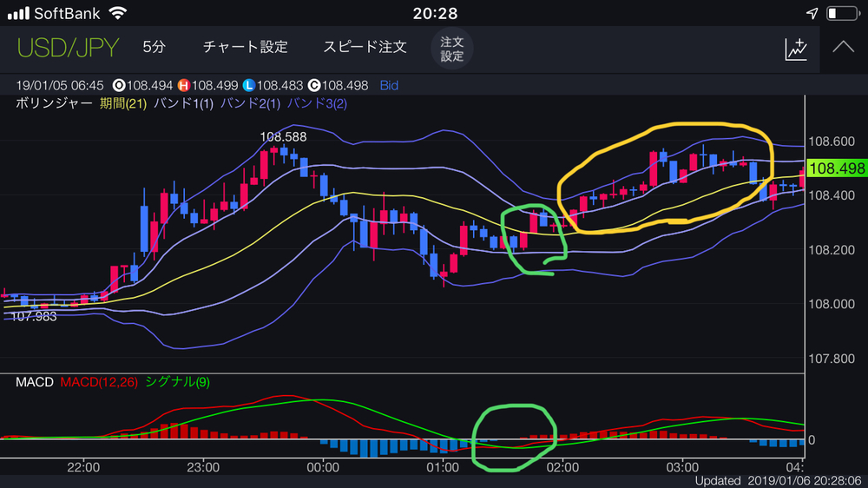Image resolution: width=868 pixels, height=488 pixels.
Task: Tap the current price tag 108.498
Action: [836, 168]
